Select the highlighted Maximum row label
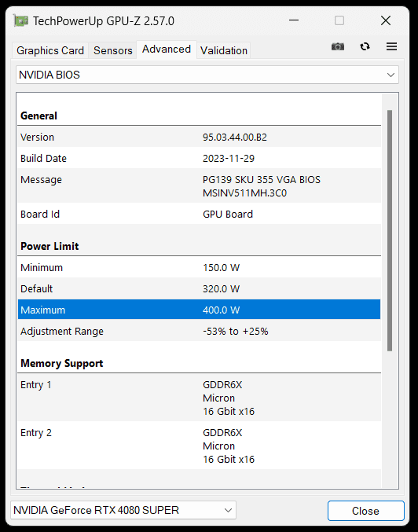 point(42,310)
